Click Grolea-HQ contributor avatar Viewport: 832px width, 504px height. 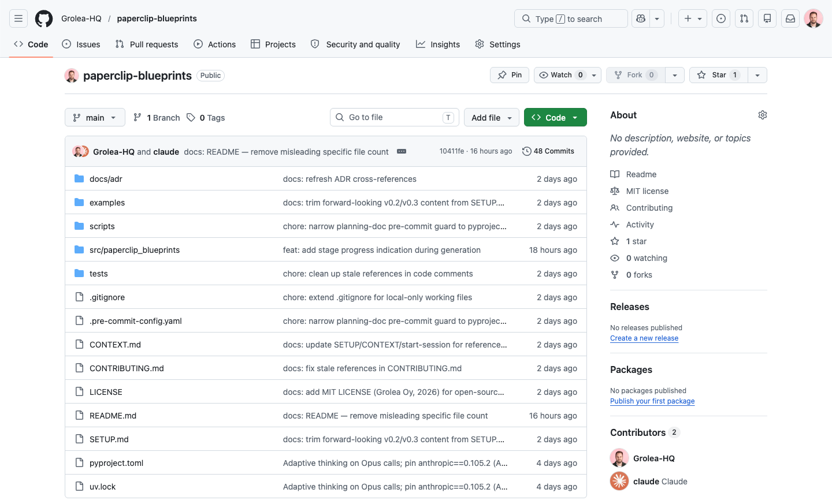pos(619,458)
